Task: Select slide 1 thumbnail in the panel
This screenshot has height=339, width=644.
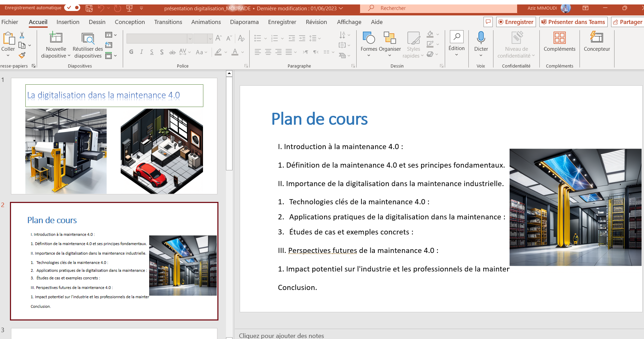Action: (114, 136)
